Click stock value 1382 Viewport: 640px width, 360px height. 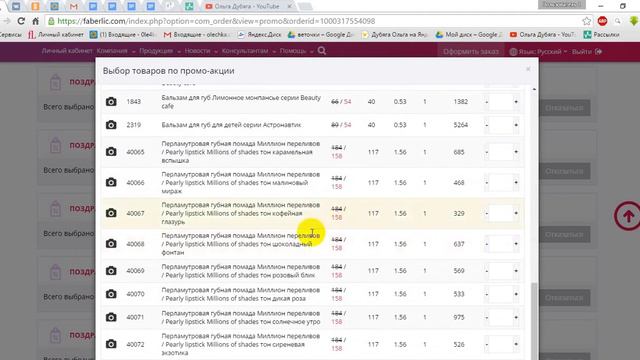460,102
